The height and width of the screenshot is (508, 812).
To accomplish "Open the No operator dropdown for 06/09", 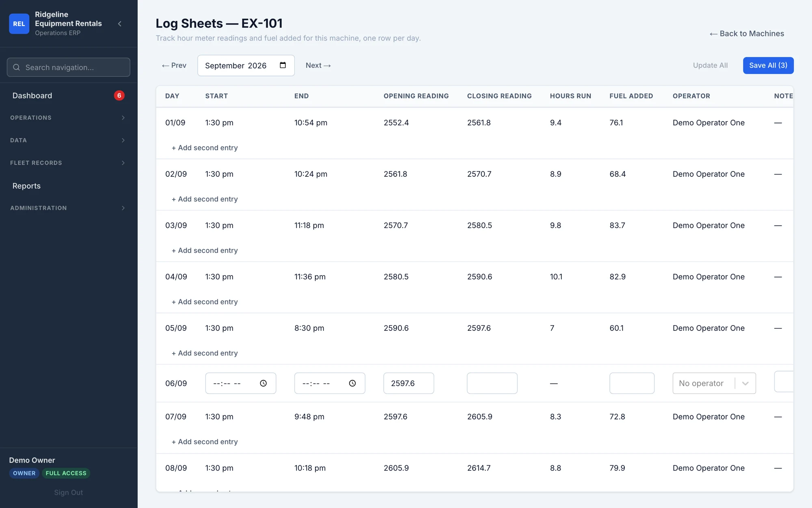I will pos(714,383).
